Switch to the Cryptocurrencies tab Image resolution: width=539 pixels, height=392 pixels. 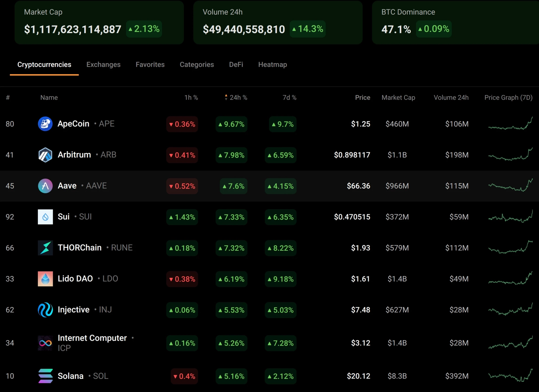tap(44, 64)
